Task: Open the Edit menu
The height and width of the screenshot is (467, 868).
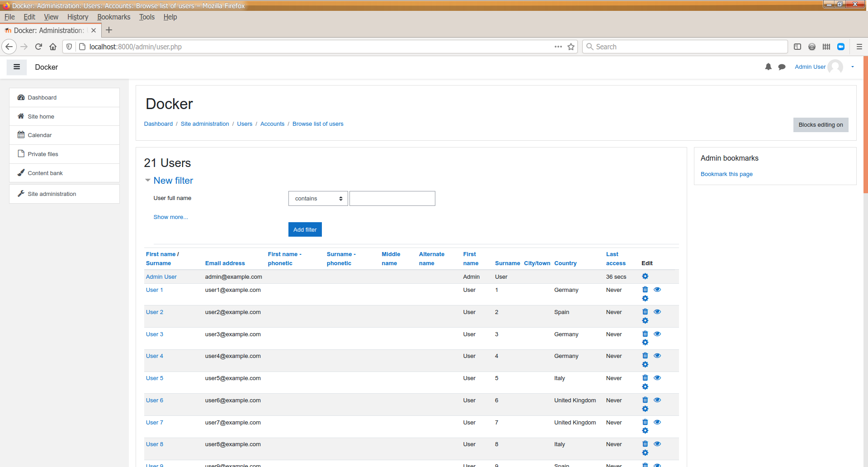Action: coord(29,17)
